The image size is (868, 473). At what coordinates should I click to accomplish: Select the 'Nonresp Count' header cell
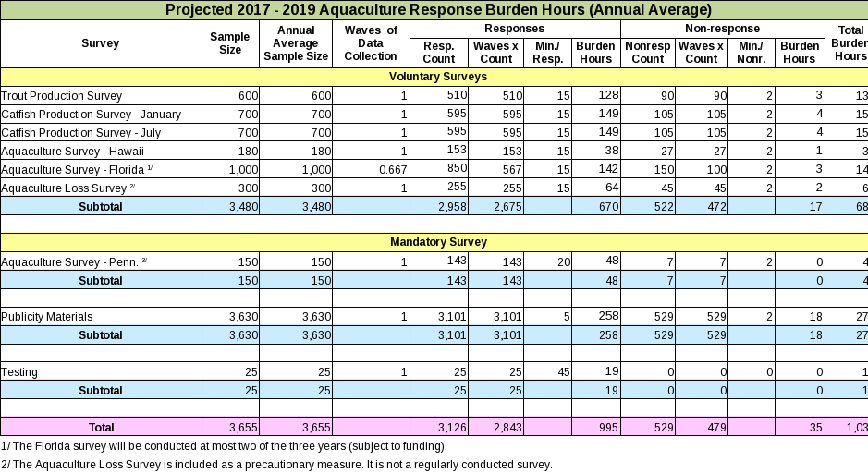[648, 53]
